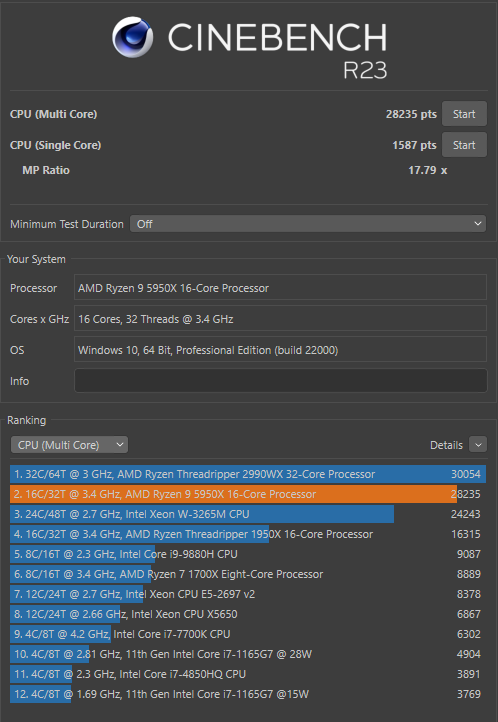Click the 17.79 x MP Ratio value
Image resolution: width=498 pixels, height=722 pixels.
(428, 170)
